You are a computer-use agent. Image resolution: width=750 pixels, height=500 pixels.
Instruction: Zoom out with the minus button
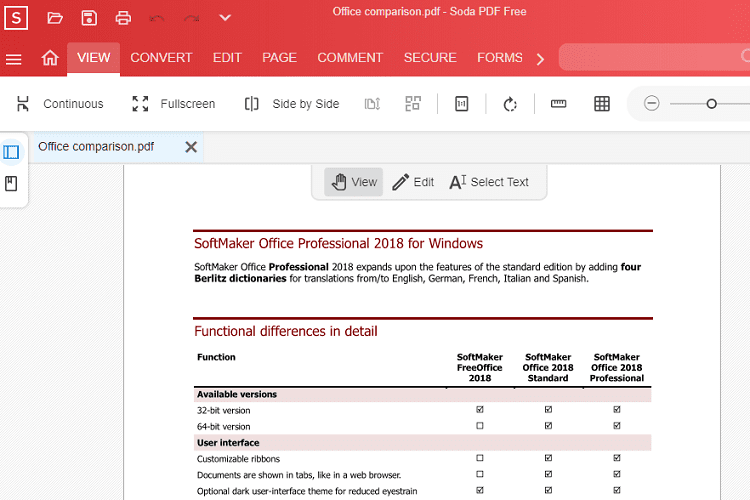coord(651,103)
